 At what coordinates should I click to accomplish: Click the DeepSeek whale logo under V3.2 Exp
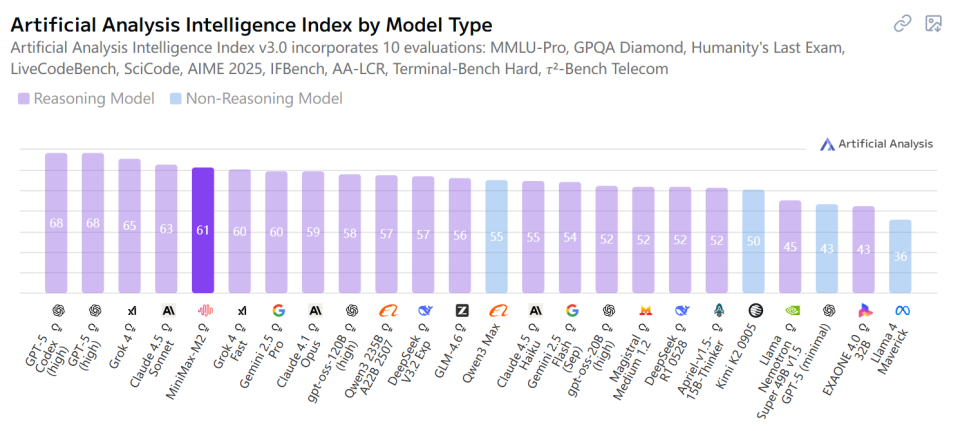[x=424, y=311]
